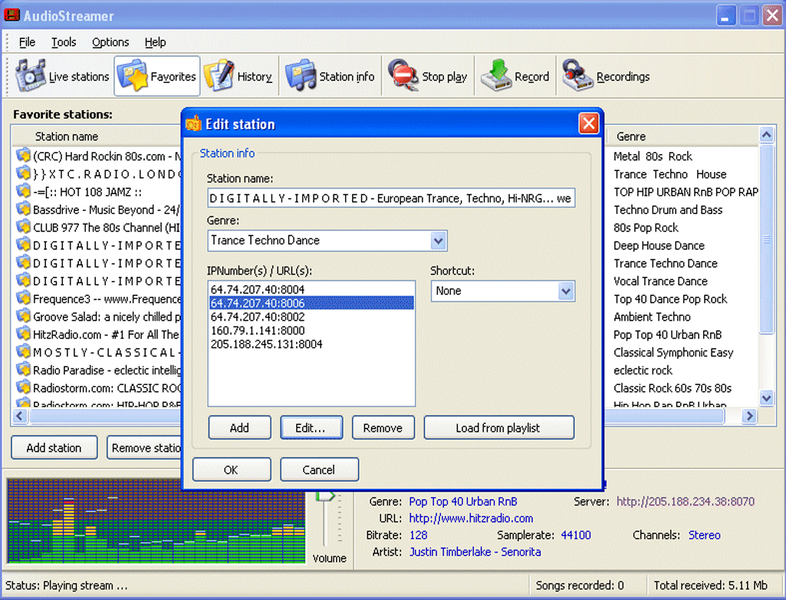Image resolution: width=786 pixels, height=600 pixels.
Task: Click genre cell Ambient Techno
Action: tap(652, 317)
